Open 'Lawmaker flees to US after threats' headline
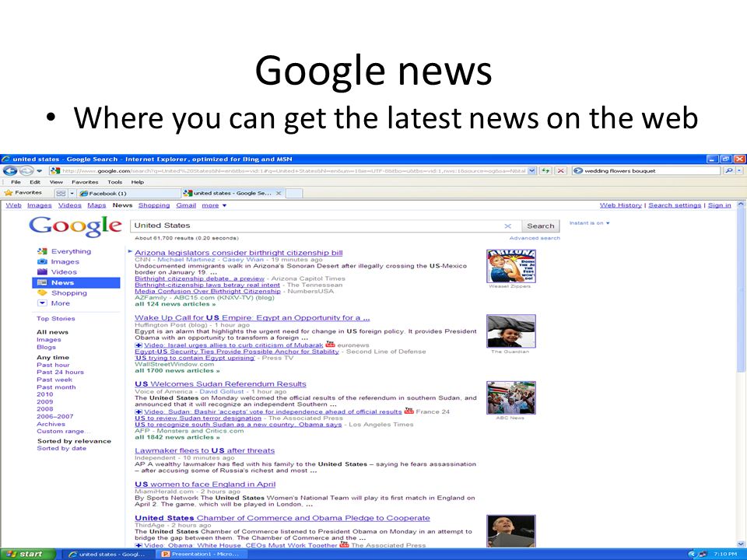 205,450
